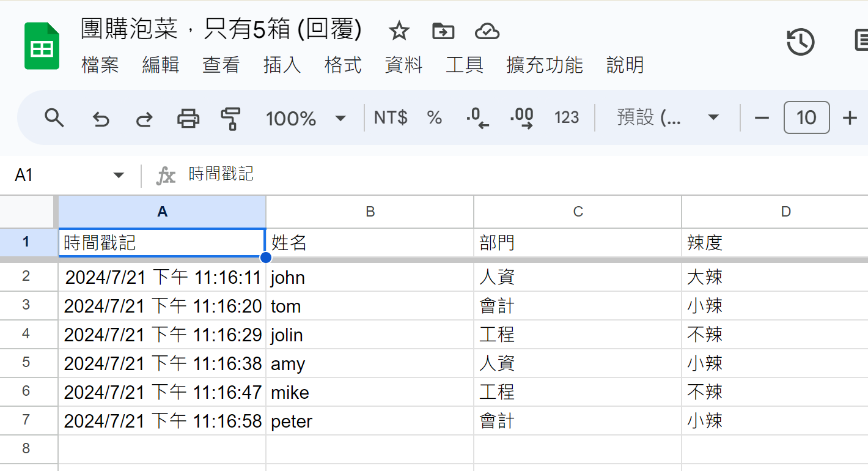Open the 檔案 menu

point(100,65)
